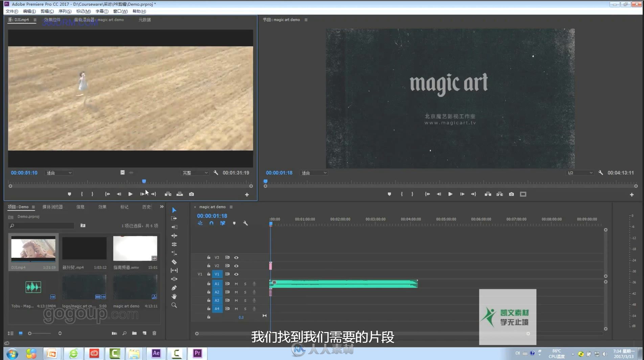Select the Slip tool
644x360 pixels.
tap(174, 270)
